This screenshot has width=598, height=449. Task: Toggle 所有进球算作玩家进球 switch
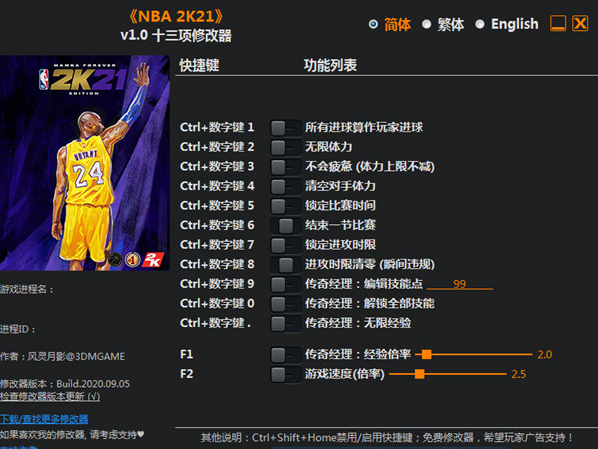[285, 128]
